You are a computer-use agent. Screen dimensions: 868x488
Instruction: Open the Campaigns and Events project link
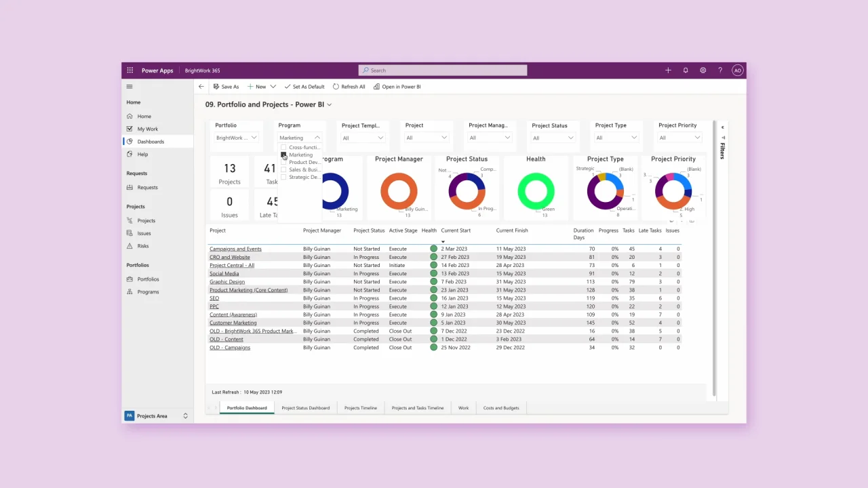tap(235, 249)
